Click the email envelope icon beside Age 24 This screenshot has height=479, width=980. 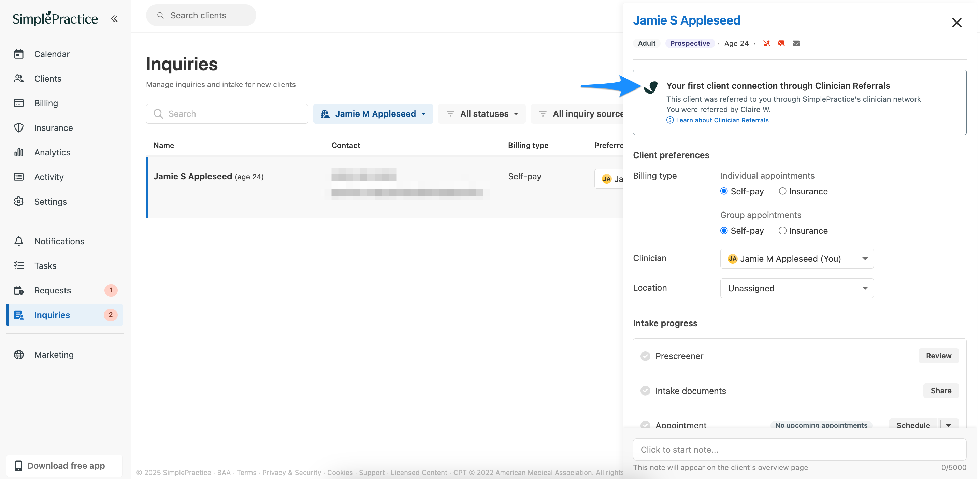796,43
